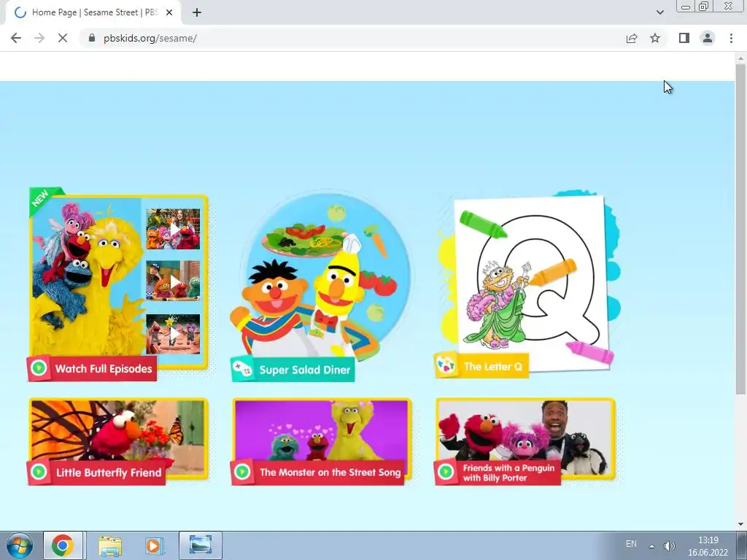747x560 pixels.
Task: Open Super Salad Diner game
Action: 305,370
